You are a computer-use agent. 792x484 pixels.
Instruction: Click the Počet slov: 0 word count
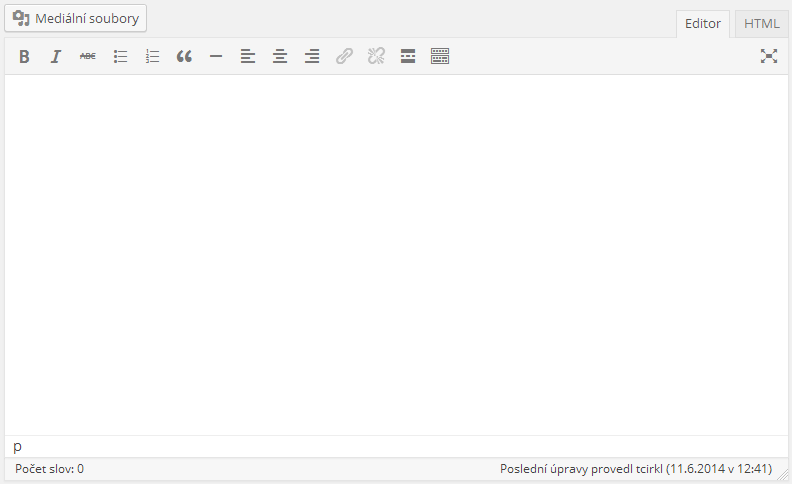tap(50, 469)
